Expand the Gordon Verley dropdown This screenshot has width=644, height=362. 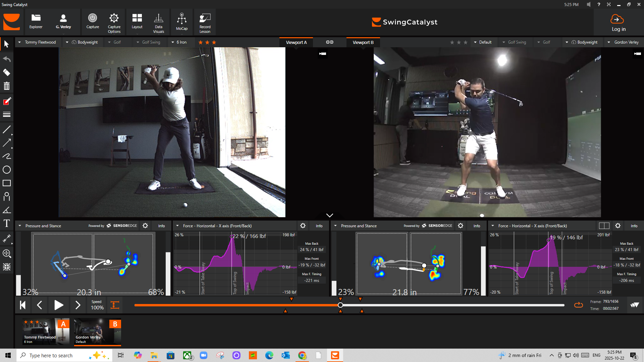coord(623,42)
